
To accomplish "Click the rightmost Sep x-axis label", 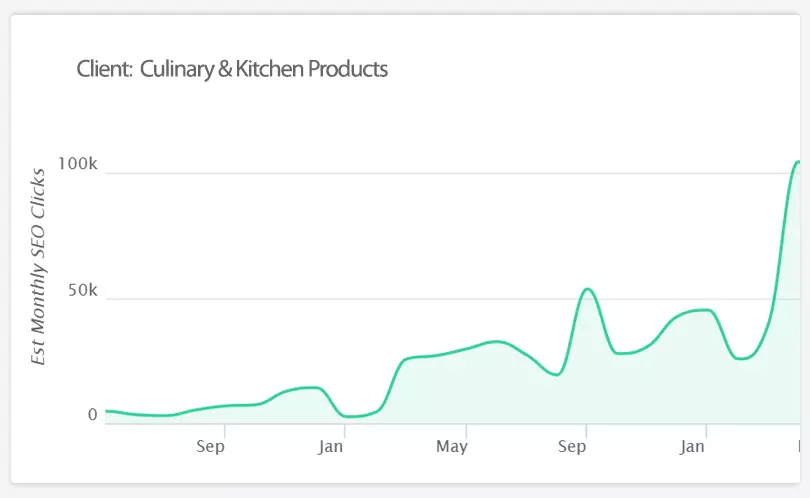I will [x=573, y=447].
